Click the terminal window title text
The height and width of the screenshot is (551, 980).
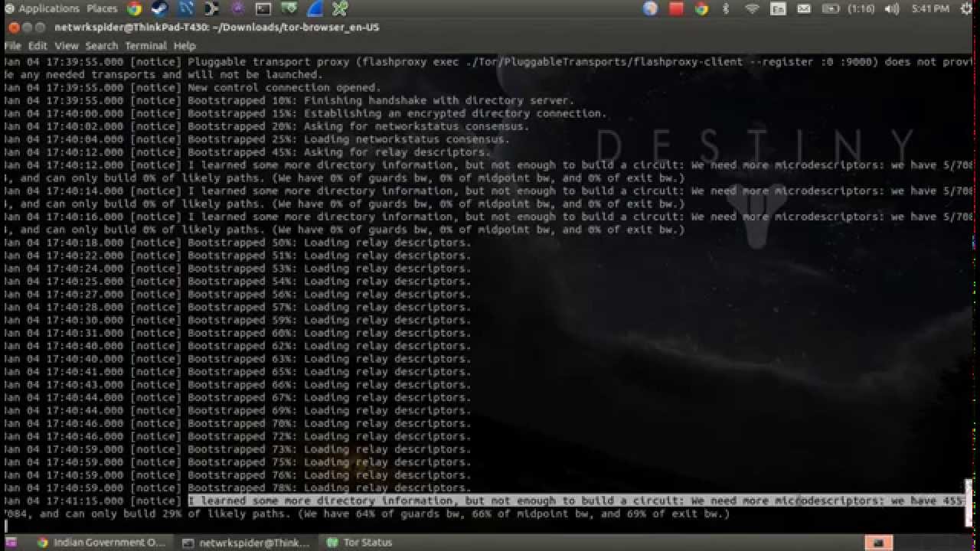[217, 28]
